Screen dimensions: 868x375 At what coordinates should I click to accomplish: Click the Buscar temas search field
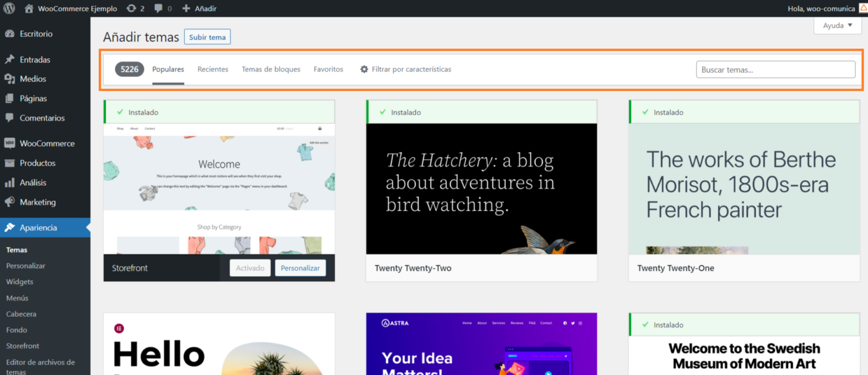point(775,69)
